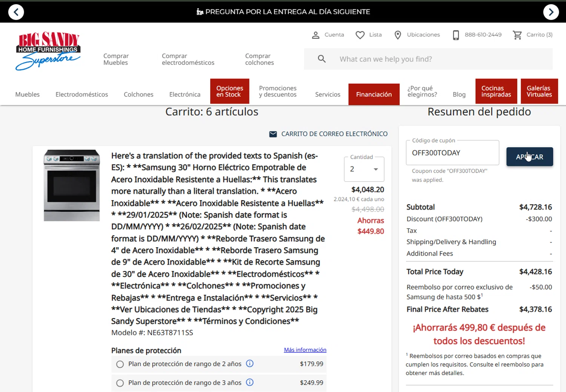Click Opciones en Stock button

point(230,91)
